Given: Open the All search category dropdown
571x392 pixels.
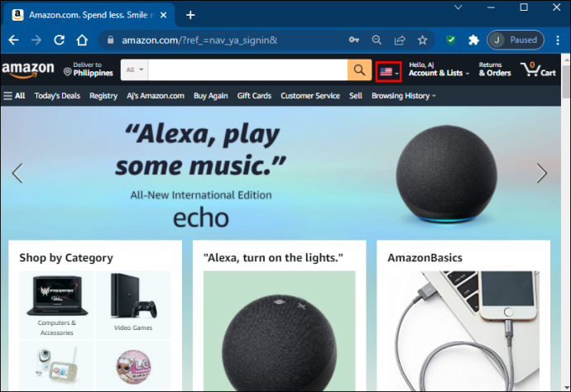Looking at the screenshot, I should (134, 69).
